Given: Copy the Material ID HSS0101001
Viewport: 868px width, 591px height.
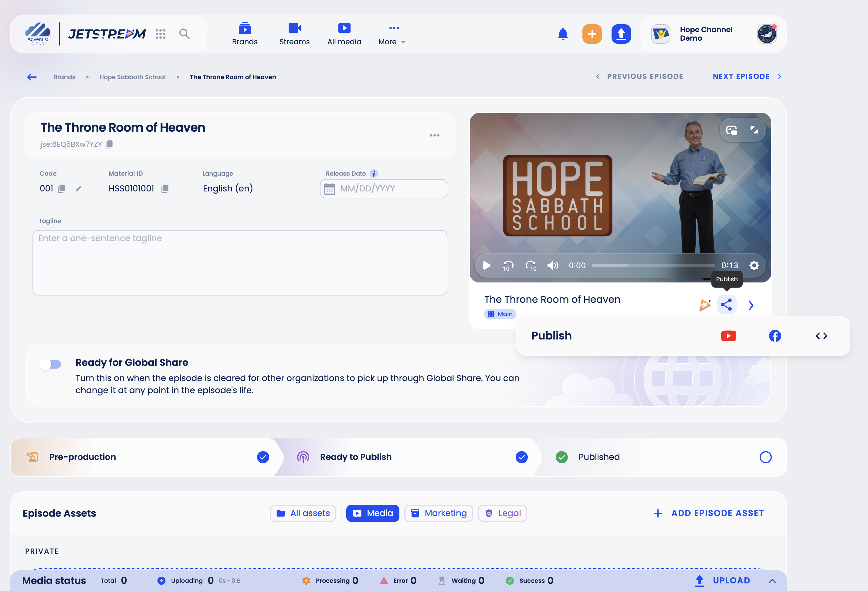Looking at the screenshot, I should (x=165, y=188).
